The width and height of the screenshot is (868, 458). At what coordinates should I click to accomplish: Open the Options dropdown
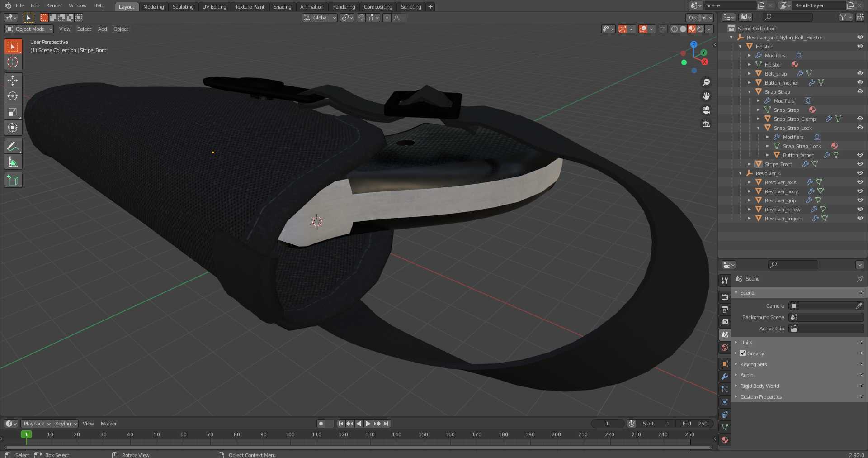click(x=700, y=18)
